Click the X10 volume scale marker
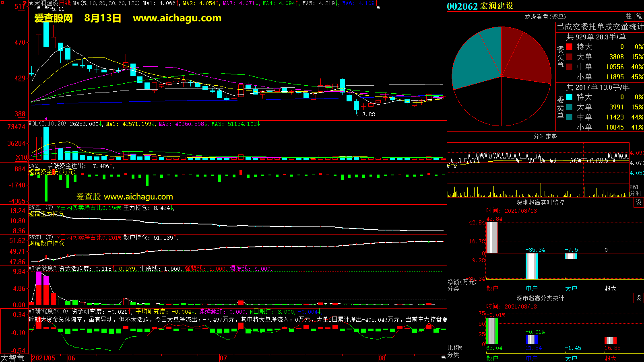Viewport: 644px width, 362px height. (x=21, y=157)
